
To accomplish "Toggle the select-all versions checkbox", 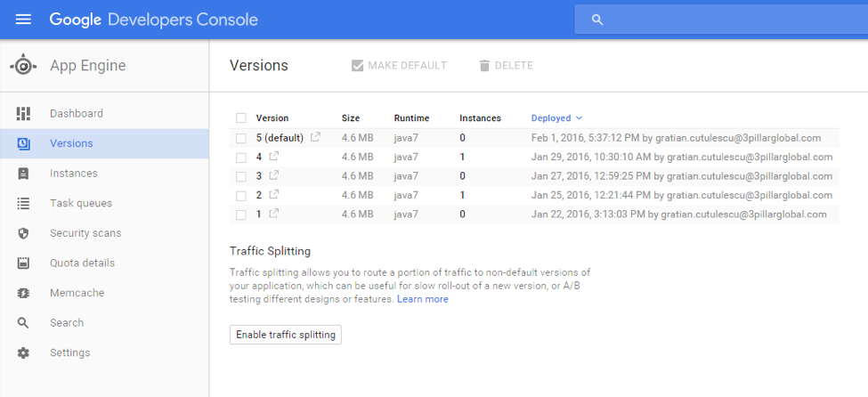I will [x=241, y=118].
